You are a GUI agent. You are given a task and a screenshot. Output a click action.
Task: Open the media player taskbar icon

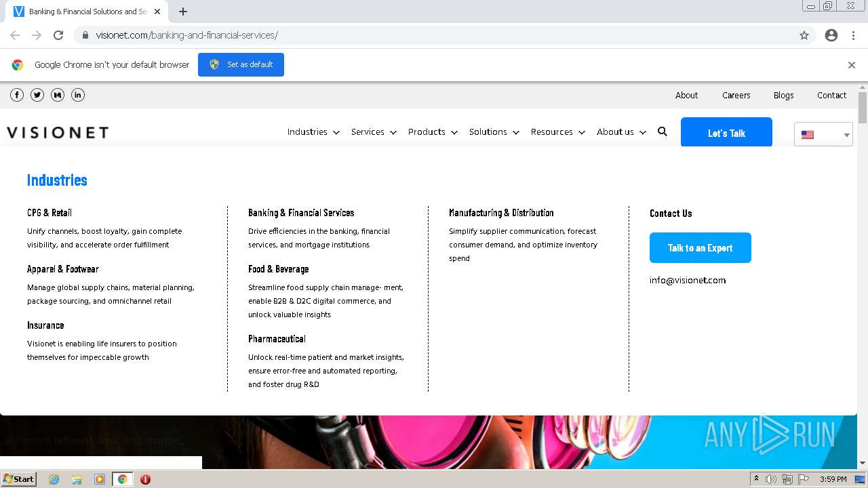[x=100, y=479]
